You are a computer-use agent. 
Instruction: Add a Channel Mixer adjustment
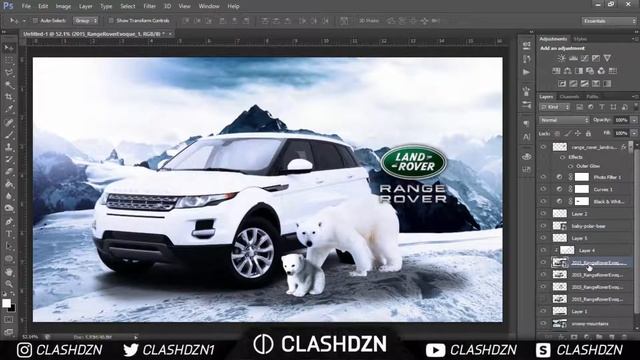pos(601,71)
